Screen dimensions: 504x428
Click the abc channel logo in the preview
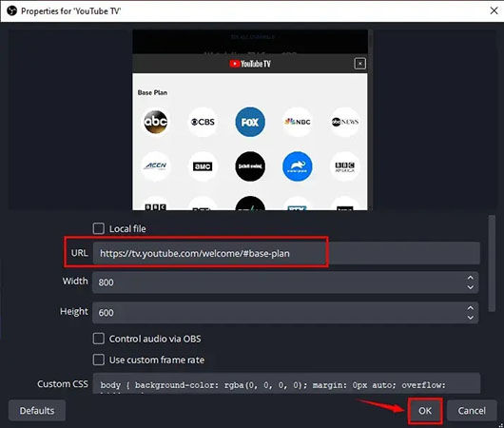(156, 122)
